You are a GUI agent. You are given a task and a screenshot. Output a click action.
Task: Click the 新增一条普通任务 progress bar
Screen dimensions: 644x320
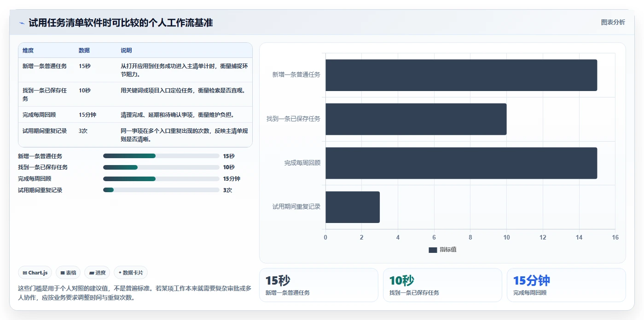(x=161, y=156)
